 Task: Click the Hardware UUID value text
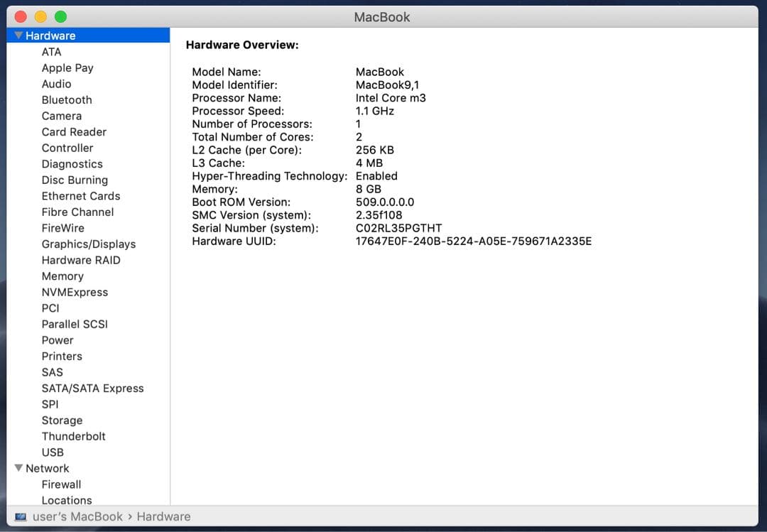tap(473, 241)
